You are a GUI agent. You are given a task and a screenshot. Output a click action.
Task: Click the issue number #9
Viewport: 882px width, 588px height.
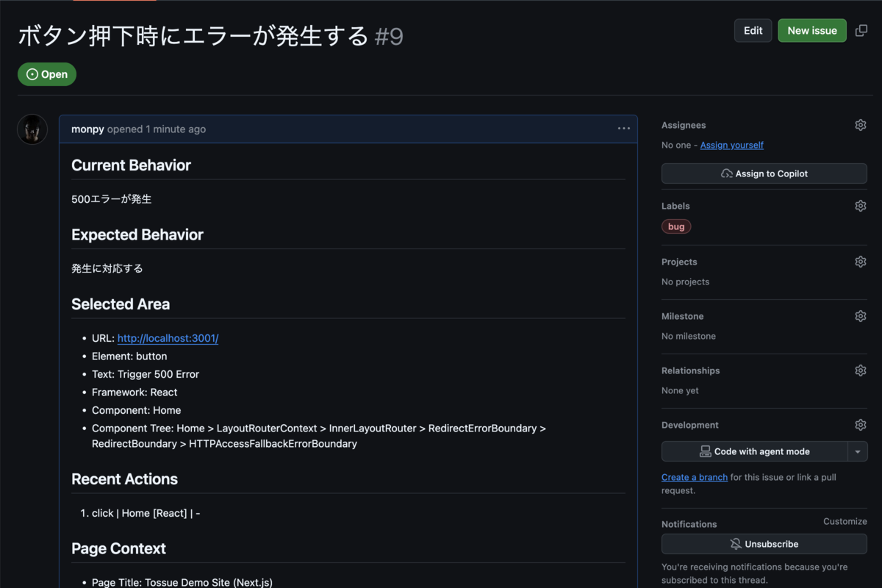click(389, 36)
